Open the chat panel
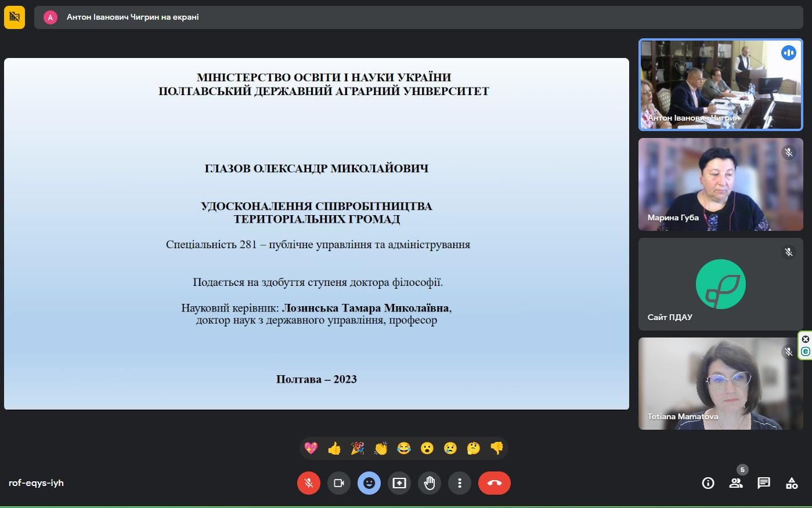Viewport: 812px width, 508px height. click(764, 483)
